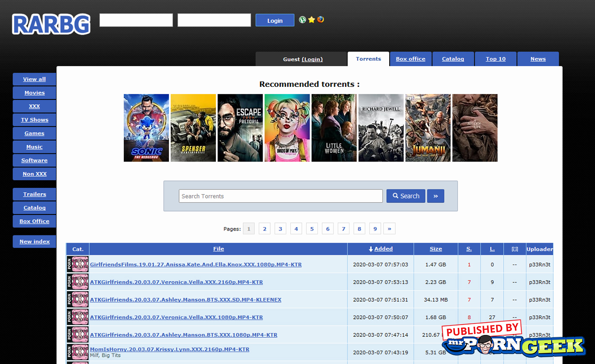
Task: Open Trailers in the sidebar
Action: pos(34,194)
